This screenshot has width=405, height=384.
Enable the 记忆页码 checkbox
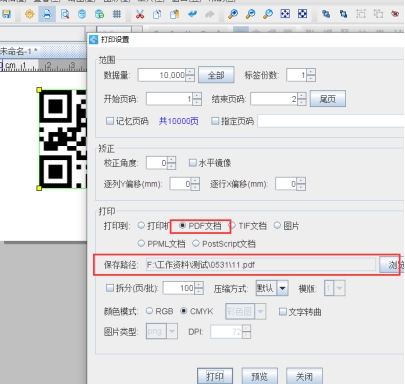[109, 121]
